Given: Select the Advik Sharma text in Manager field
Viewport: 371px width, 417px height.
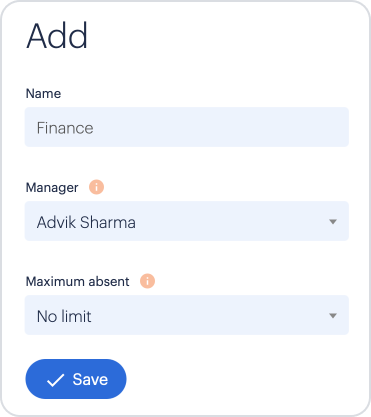Looking at the screenshot, I should tap(86, 222).
